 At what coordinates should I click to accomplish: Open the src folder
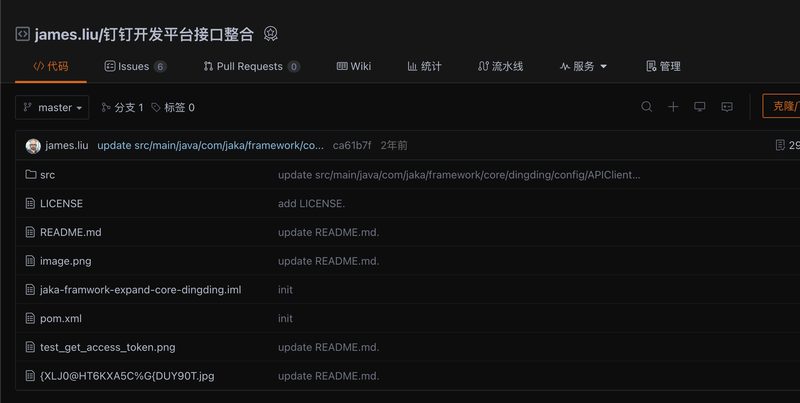point(47,174)
